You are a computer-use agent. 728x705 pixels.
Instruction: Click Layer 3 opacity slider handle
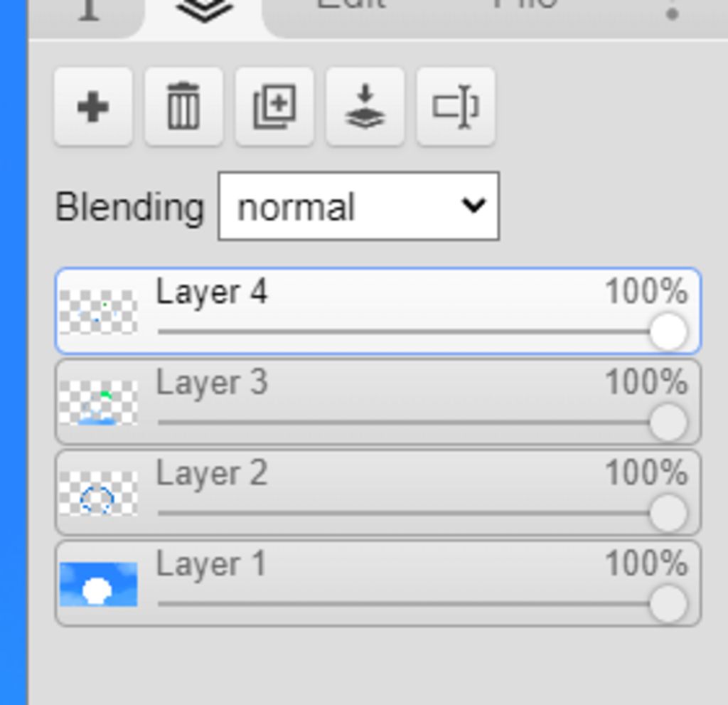pyautogui.click(x=668, y=423)
